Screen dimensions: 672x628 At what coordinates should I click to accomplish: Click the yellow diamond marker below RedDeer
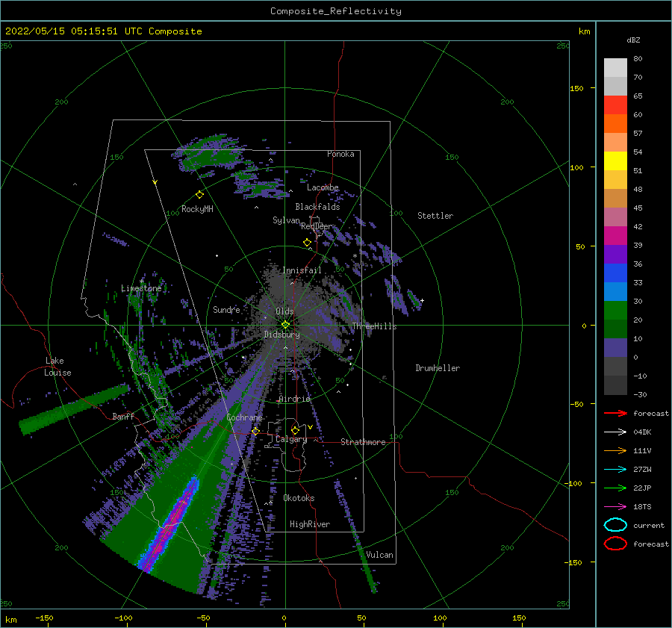pos(308,243)
